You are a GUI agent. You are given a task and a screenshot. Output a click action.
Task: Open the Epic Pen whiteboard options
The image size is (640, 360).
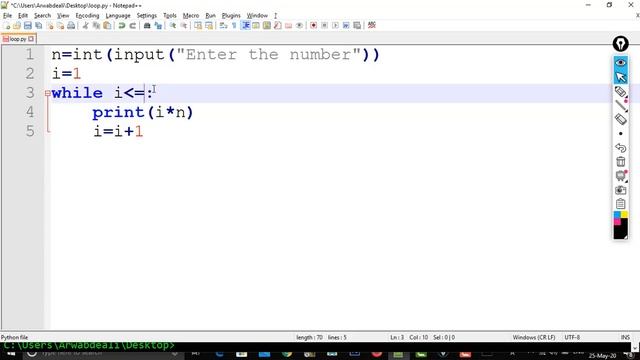(620, 176)
